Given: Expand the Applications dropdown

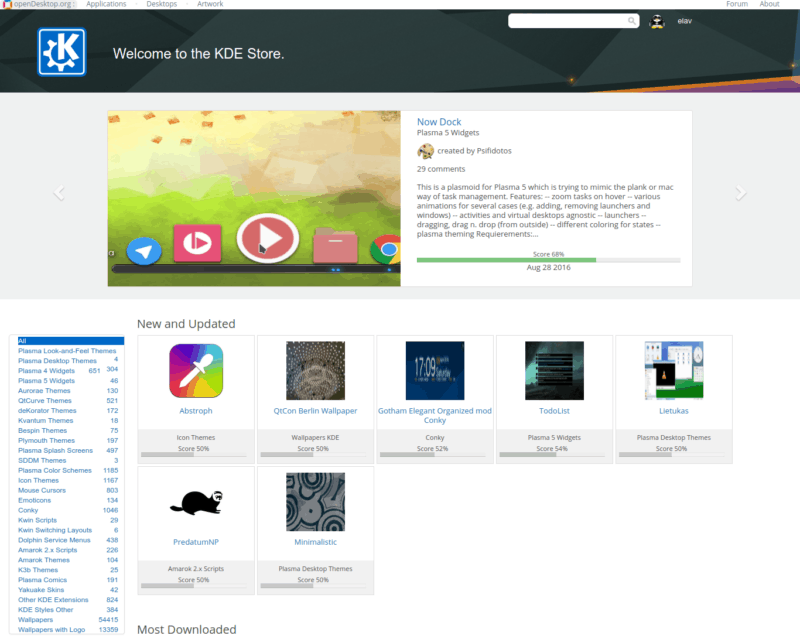Looking at the screenshot, I should tap(105, 4).
